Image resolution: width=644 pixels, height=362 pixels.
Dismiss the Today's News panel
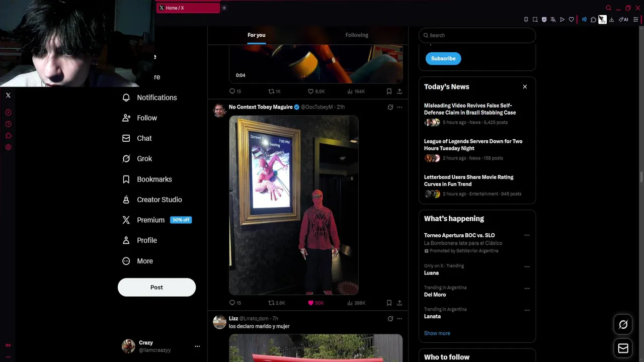[x=525, y=86]
